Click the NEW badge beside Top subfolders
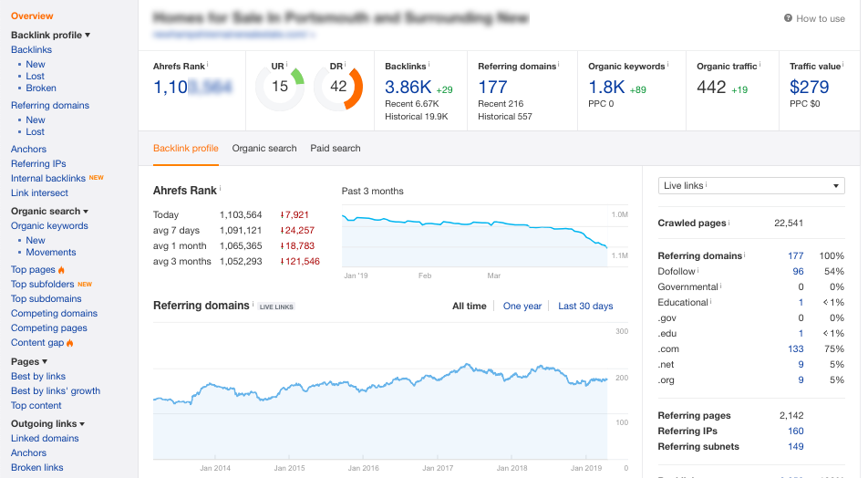The height and width of the screenshot is (478, 868). [85, 284]
